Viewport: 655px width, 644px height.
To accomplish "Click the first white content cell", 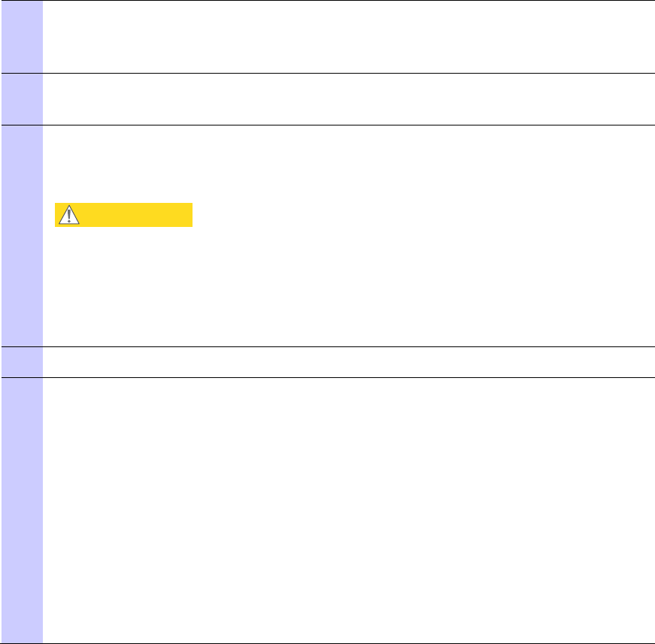I will [349, 37].
